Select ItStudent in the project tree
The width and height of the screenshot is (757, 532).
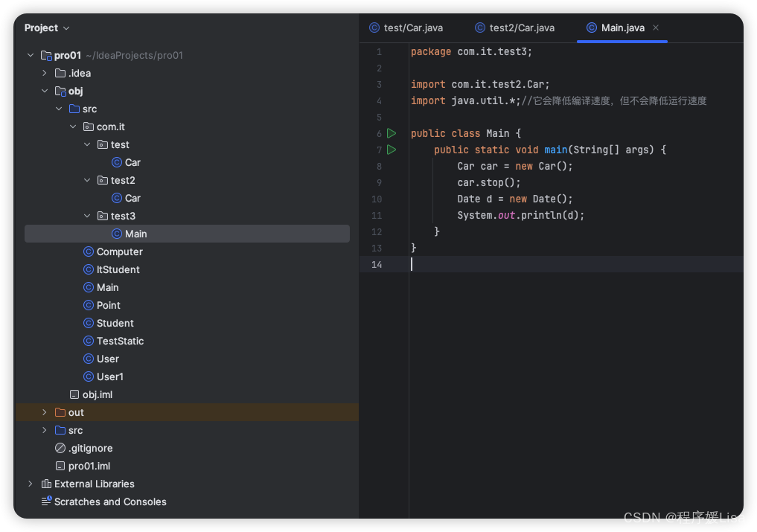click(118, 269)
